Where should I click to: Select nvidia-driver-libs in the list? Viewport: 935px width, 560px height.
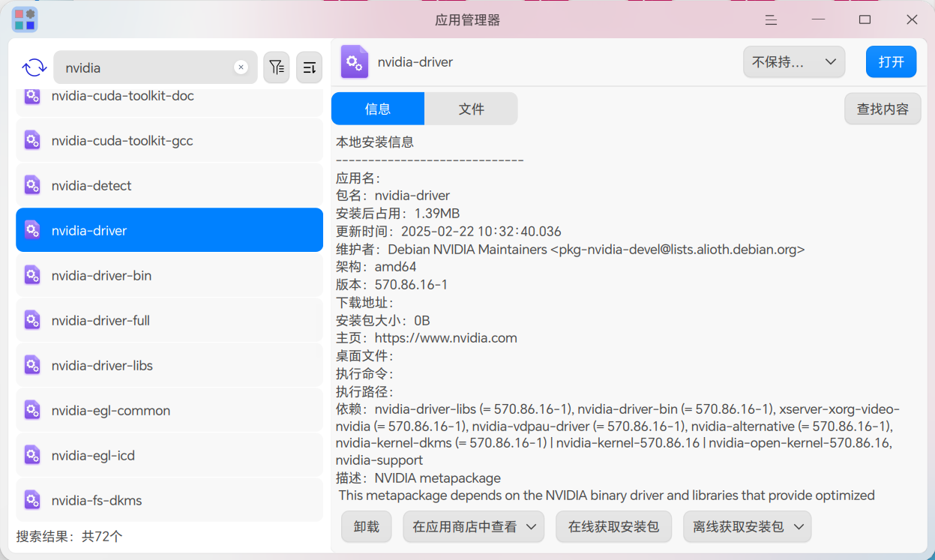pos(169,366)
